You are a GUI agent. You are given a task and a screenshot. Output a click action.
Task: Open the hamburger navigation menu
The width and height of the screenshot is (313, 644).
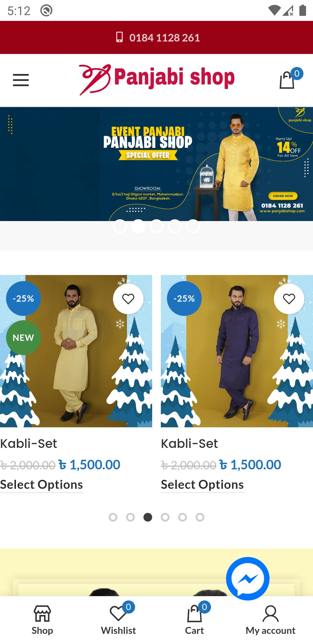pos(21,80)
